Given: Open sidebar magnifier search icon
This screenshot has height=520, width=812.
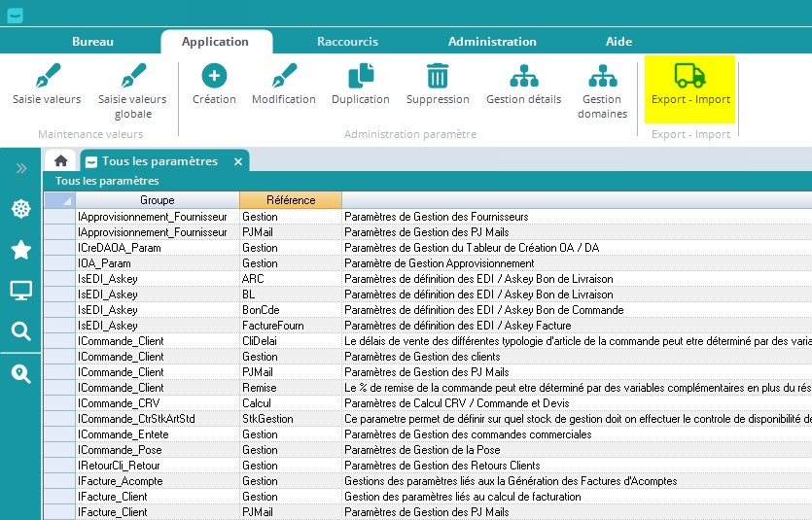Looking at the screenshot, I should coord(20,331).
